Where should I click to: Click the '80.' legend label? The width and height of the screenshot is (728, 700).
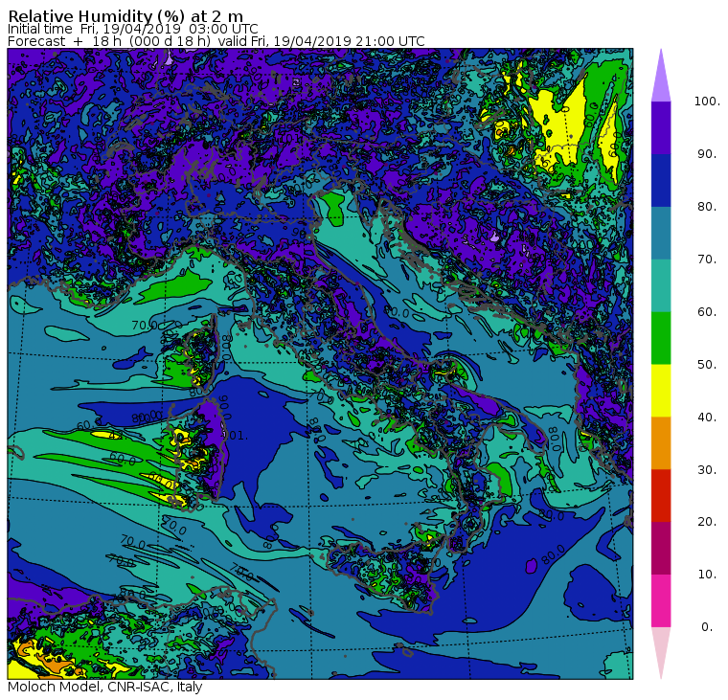(707, 207)
